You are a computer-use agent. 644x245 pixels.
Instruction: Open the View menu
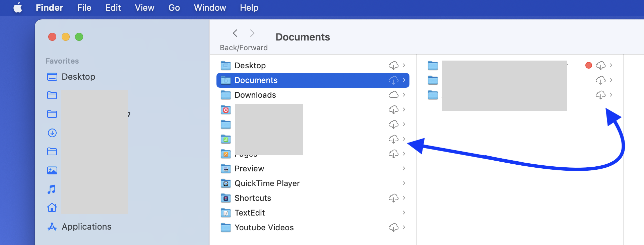145,7
